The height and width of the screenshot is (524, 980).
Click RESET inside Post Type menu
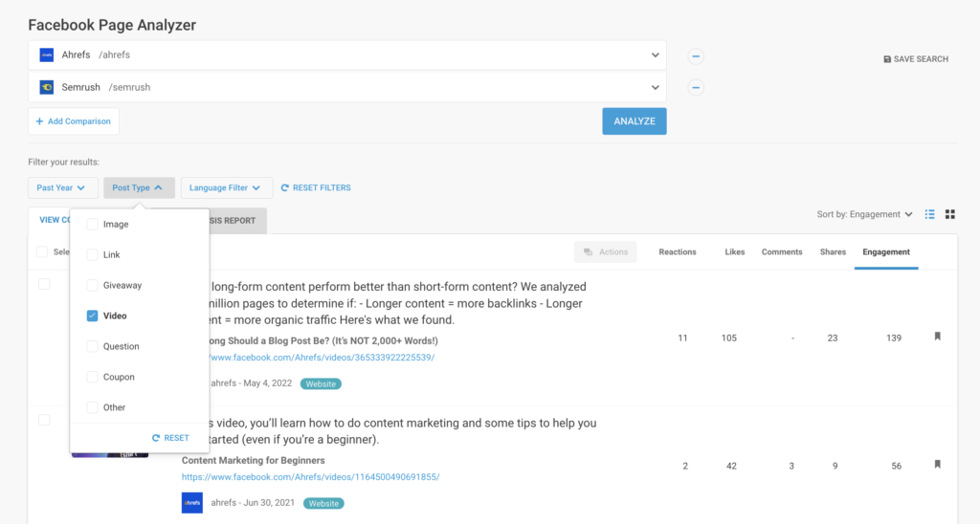[x=170, y=438]
